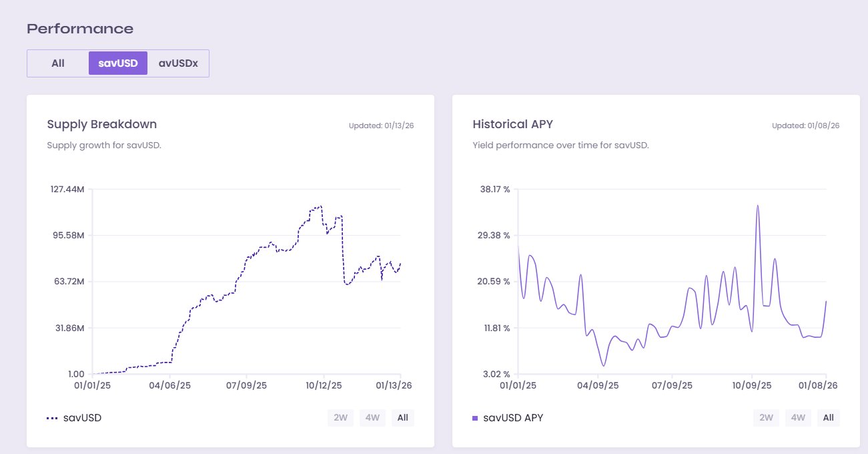The image size is (868, 454).
Task: Click the highest APY spike on the chart
Action: [758, 206]
